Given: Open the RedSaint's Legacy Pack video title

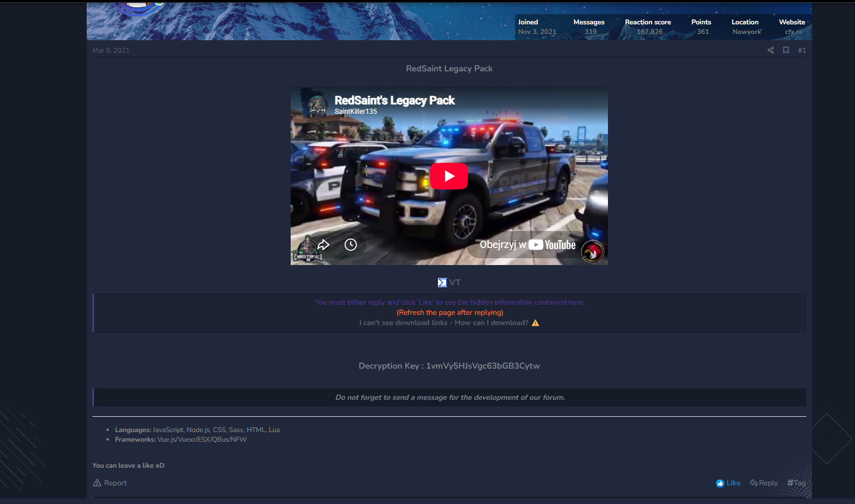Looking at the screenshot, I should (x=394, y=100).
